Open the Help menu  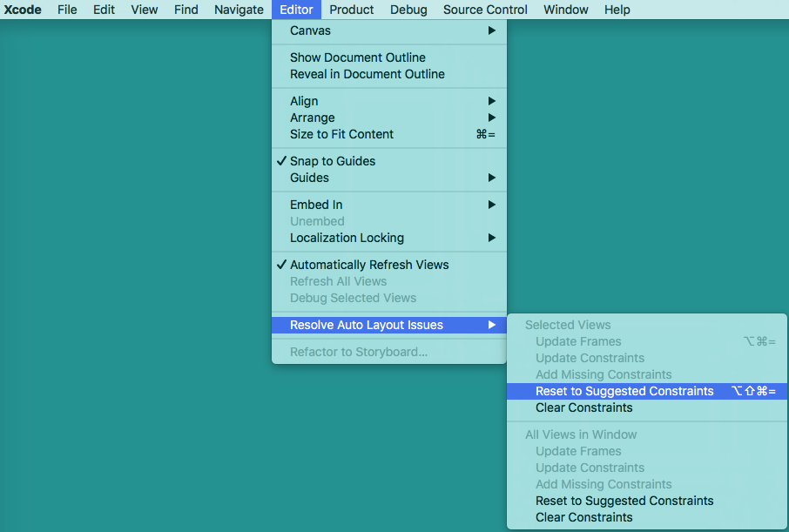pos(617,10)
